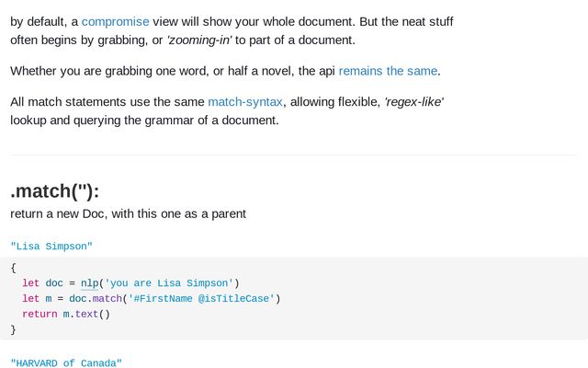The image size is (588, 368).
Task: Click the horizontal divider above .match heading
Action: point(294,155)
